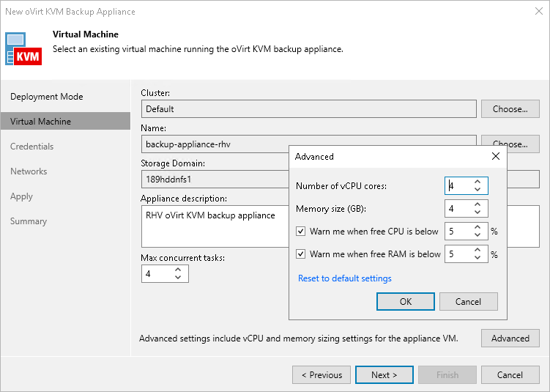This screenshot has width=550, height=392.
Task: Increase Memory size (GB) value
Action: [477, 204]
